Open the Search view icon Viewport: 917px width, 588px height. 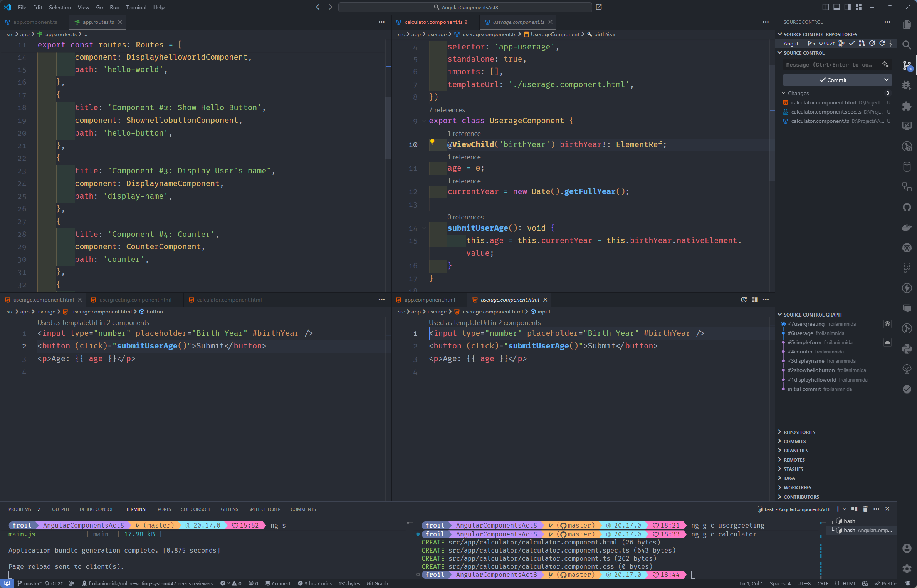coord(907,45)
